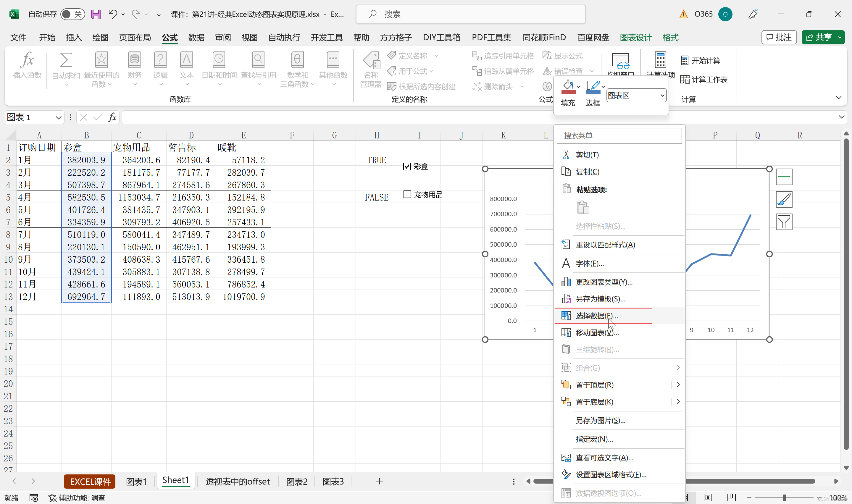Open Text functions icon
The height and width of the screenshot is (504, 852).
pos(186,60)
